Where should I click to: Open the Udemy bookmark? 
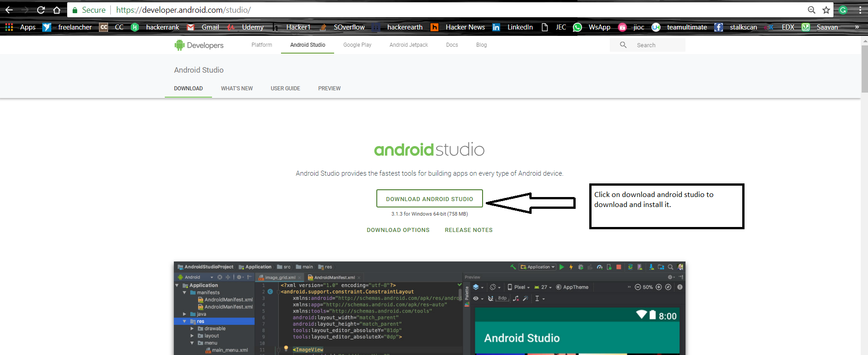pos(246,27)
